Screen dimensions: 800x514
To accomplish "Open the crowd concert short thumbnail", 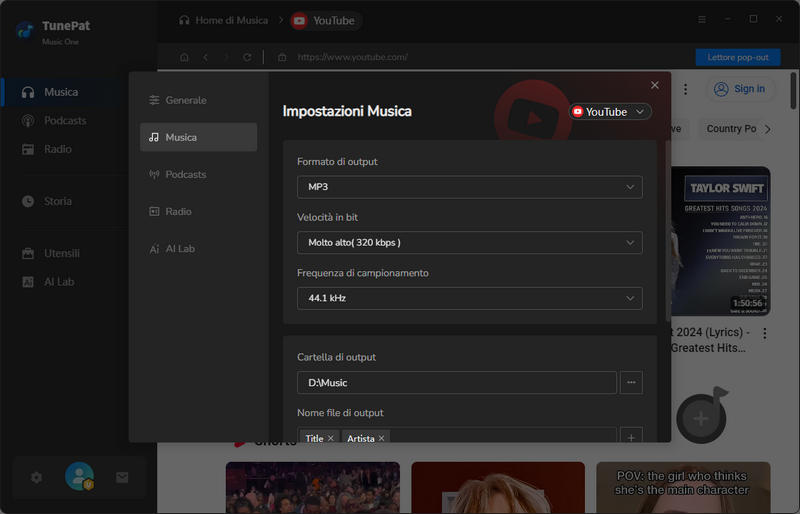I will (x=313, y=487).
